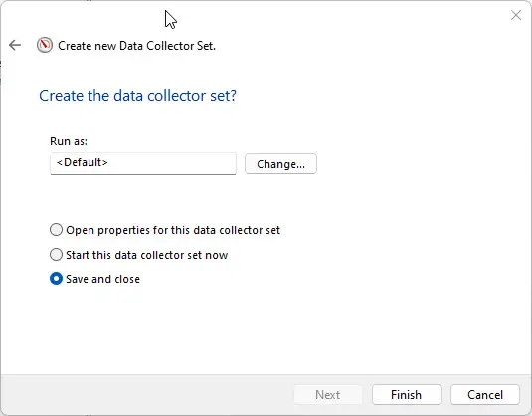Image resolution: width=532 pixels, height=416 pixels.
Task: Click inside the <Default> Run as field
Action: click(x=143, y=163)
